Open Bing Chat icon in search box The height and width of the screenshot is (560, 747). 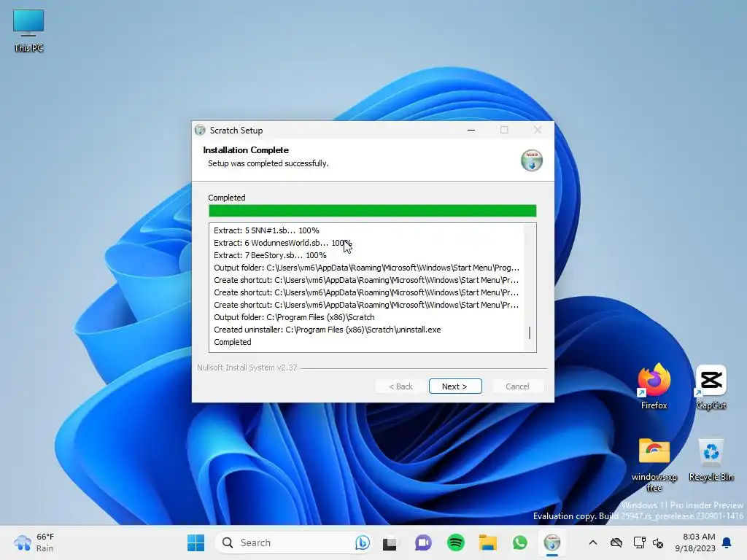362,542
